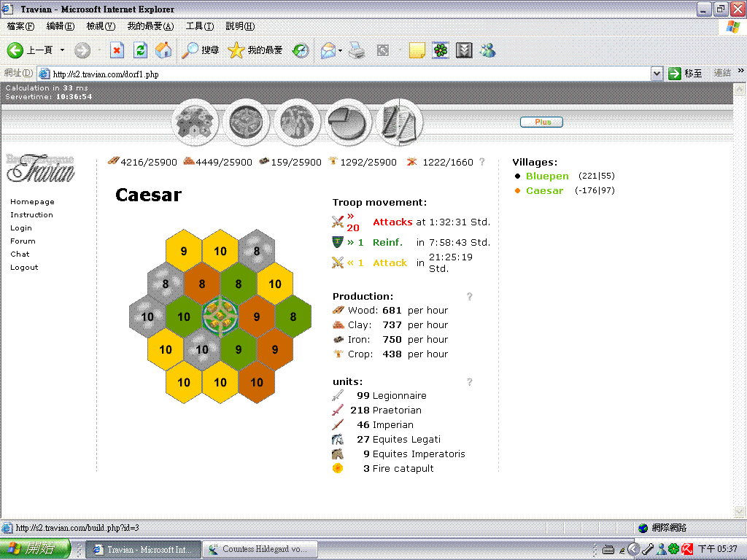The height and width of the screenshot is (560, 747).
Task: Open the statistics pie chart icon
Action: [x=348, y=122]
